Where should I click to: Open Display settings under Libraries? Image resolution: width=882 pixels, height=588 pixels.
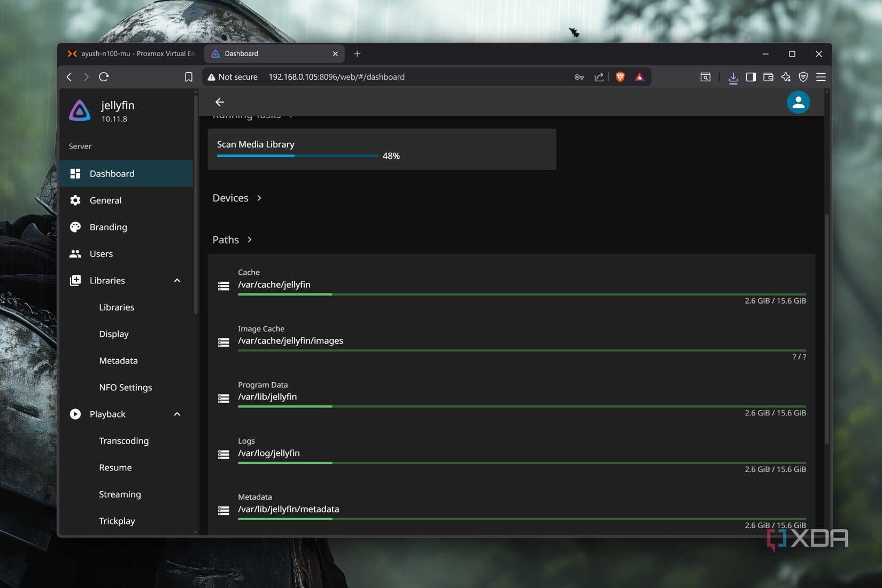[126, 334]
